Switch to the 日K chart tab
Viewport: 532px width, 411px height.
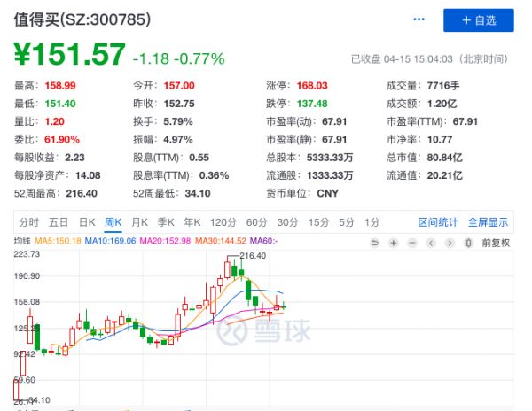86,222
